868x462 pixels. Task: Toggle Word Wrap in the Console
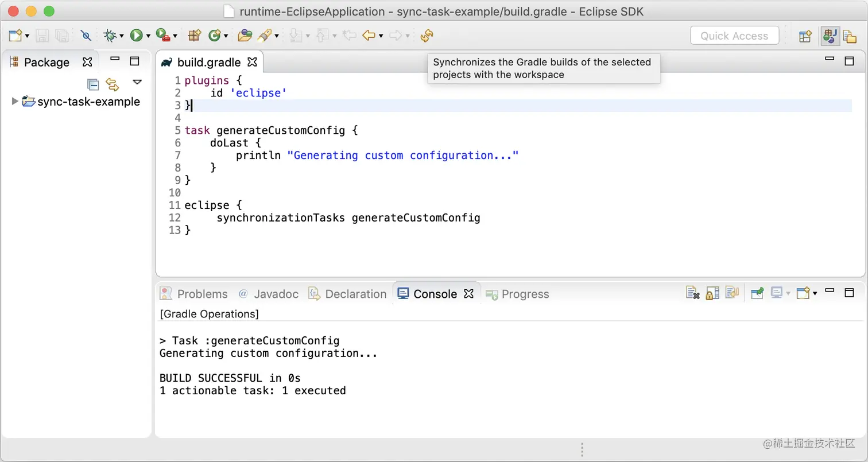pos(732,293)
